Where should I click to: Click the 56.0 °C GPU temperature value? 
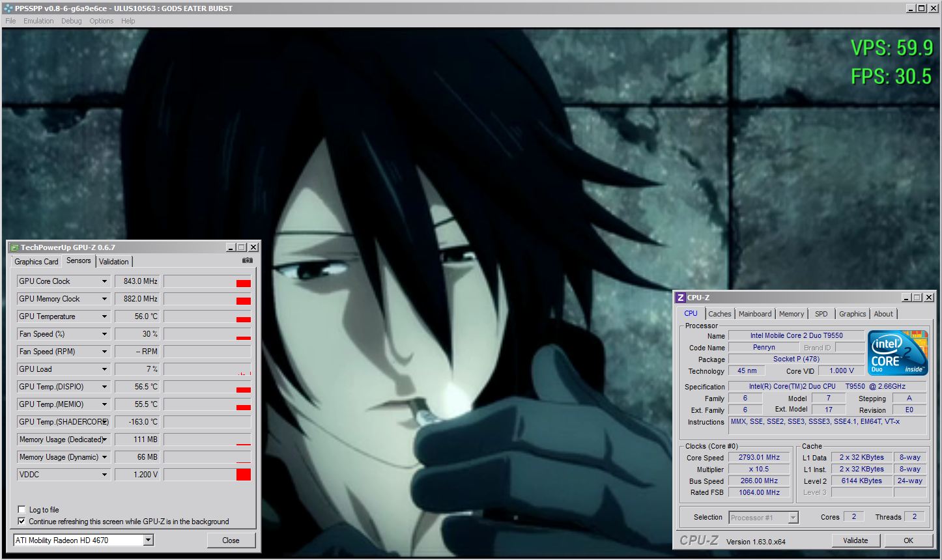(137, 316)
